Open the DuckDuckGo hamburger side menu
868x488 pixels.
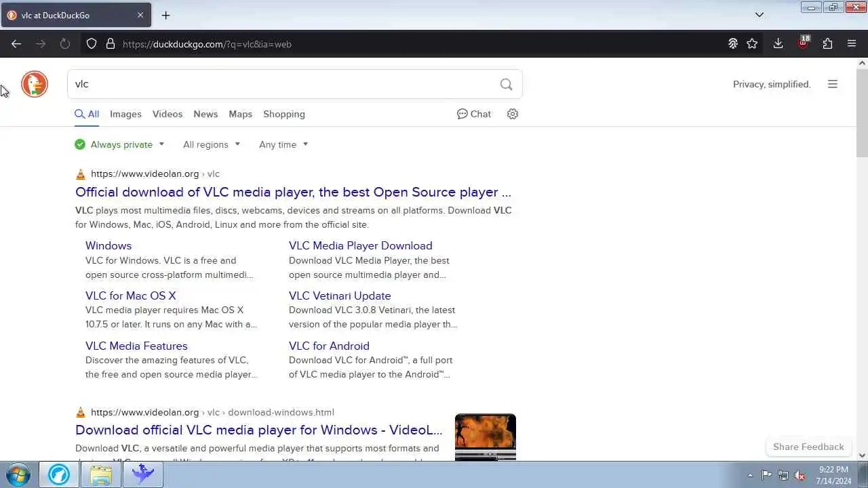coord(833,84)
